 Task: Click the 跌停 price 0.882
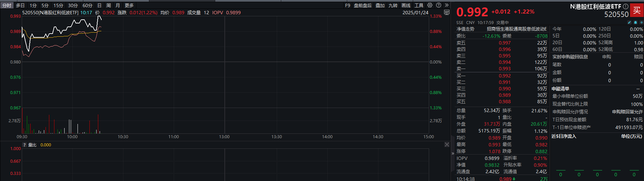click(541, 151)
